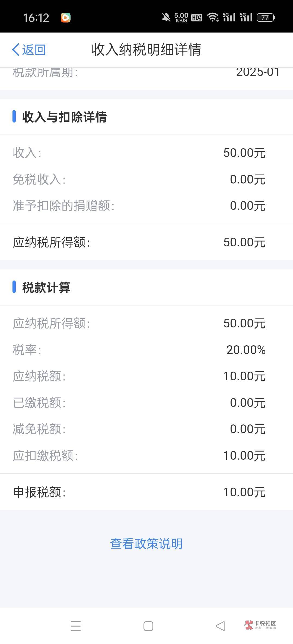Tap the 返回 back text
Screen dimensions: 293x644
pyautogui.click(x=34, y=50)
